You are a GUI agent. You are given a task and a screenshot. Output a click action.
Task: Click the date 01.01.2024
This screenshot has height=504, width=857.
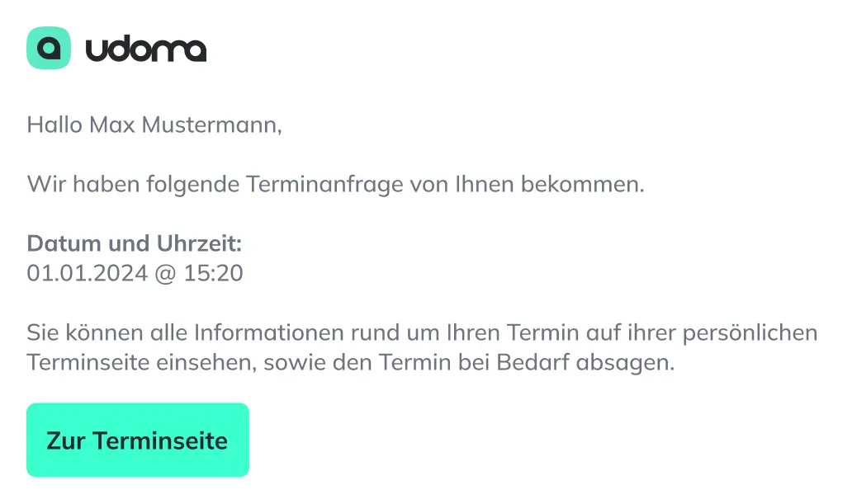(88, 273)
